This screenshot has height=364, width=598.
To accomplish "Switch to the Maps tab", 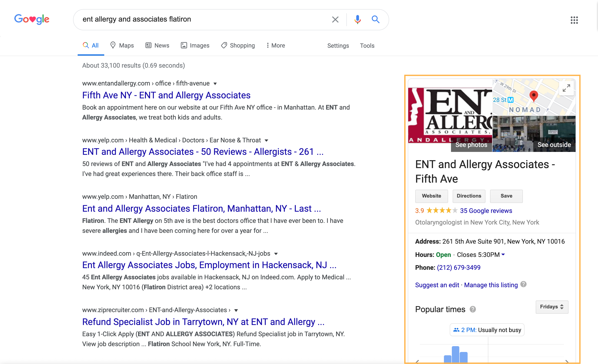I will (122, 45).
